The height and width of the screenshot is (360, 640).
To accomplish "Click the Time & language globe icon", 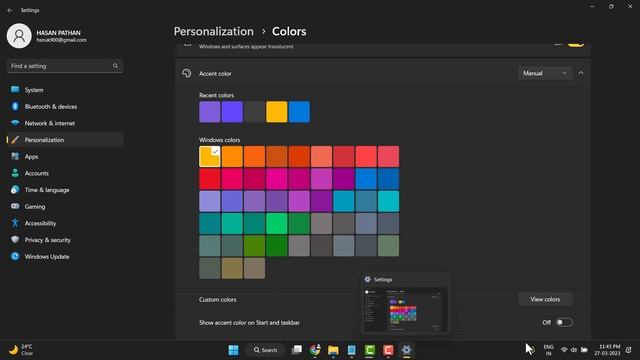I will tap(15, 189).
